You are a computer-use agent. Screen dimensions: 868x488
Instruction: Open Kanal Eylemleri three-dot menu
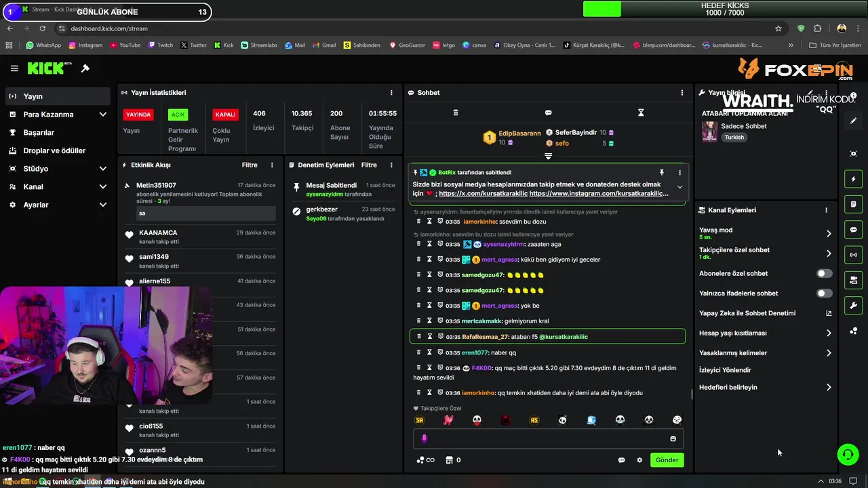coord(826,210)
